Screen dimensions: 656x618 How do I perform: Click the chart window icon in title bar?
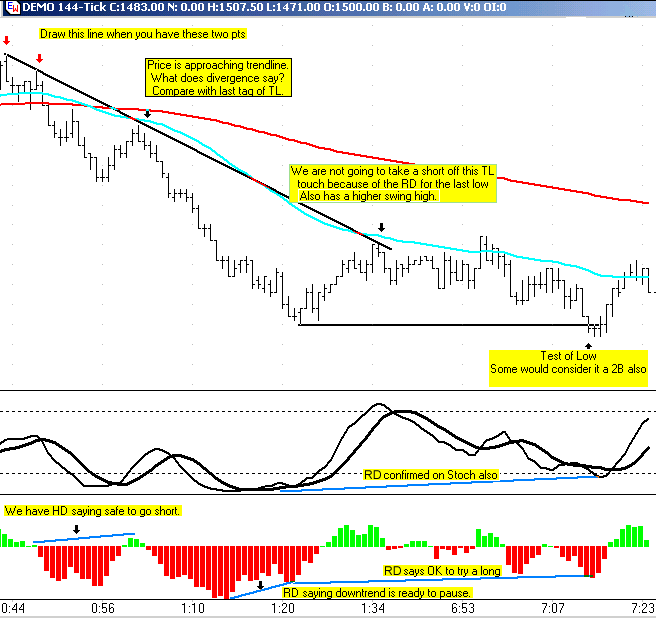click(x=9, y=8)
